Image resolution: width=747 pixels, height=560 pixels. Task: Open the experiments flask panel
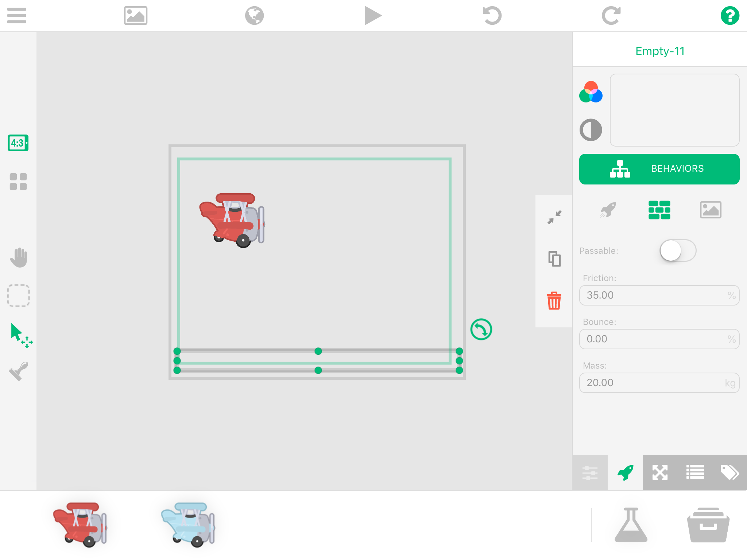pyautogui.click(x=631, y=524)
